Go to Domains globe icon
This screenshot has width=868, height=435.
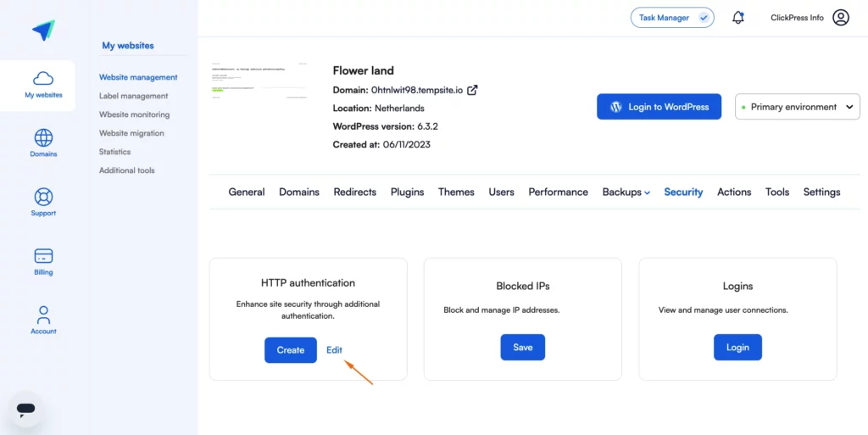(x=43, y=137)
